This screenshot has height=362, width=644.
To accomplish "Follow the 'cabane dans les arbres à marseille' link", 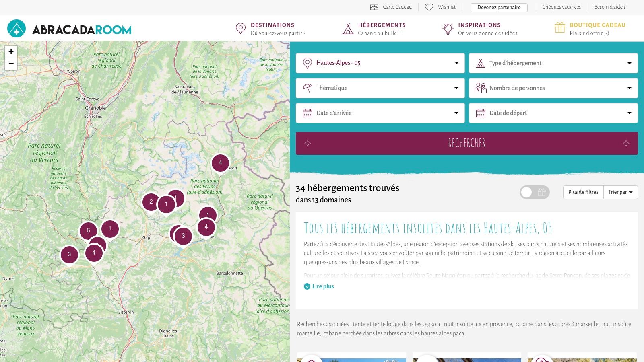I will (557, 324).
